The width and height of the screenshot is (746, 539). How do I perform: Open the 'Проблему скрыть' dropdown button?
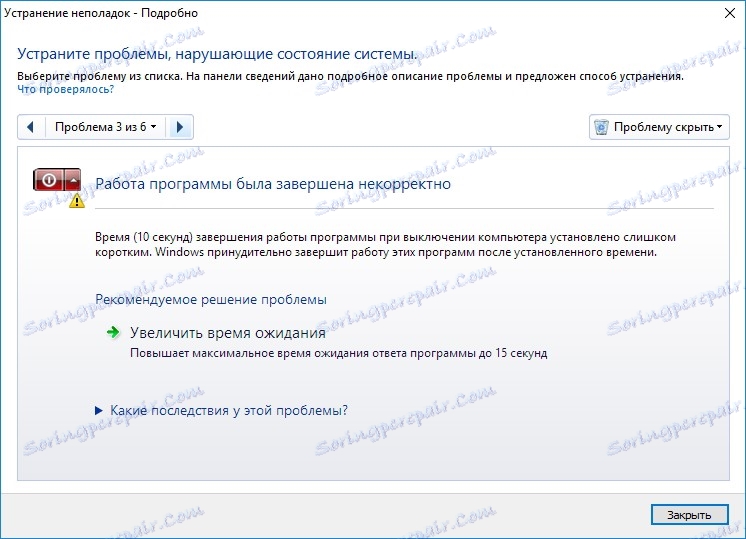tap(659, 127)
